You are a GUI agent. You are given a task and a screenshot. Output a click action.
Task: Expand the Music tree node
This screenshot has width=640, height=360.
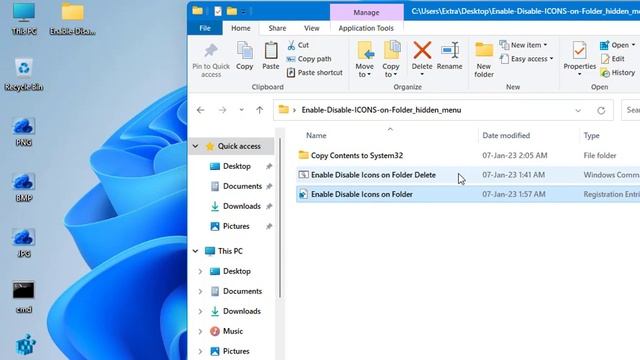(200, 331)
